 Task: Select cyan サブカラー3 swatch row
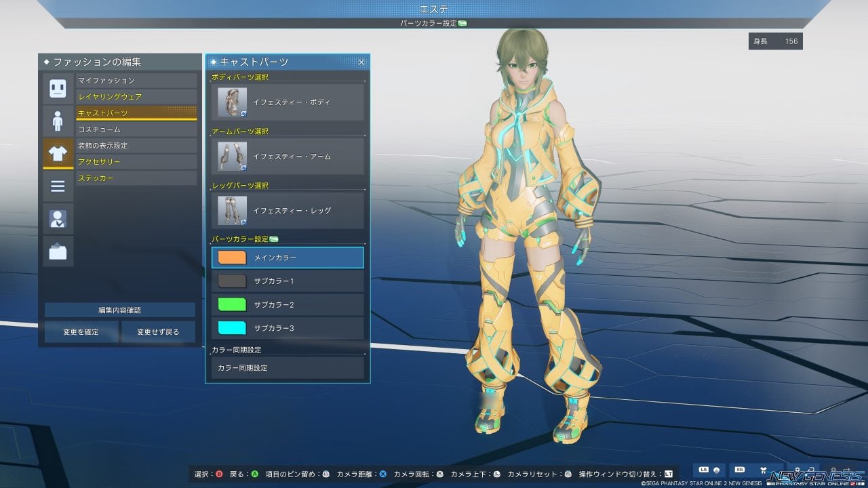click(288, 328)
